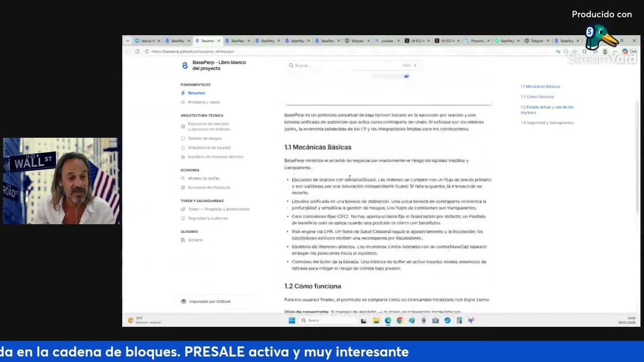Click the icon beside Modelo de tarifas
644x362 pixels.
pos(183,178)
